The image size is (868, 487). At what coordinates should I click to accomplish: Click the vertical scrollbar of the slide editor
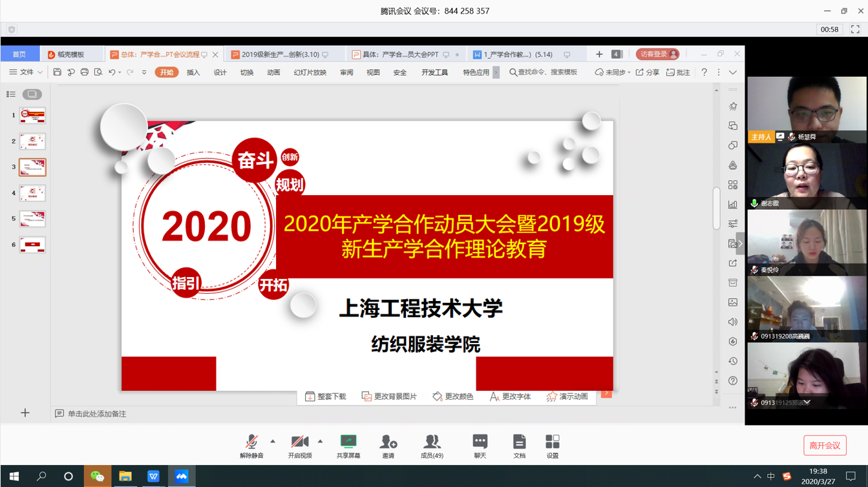pyautogui.click(x=716, y=208)
